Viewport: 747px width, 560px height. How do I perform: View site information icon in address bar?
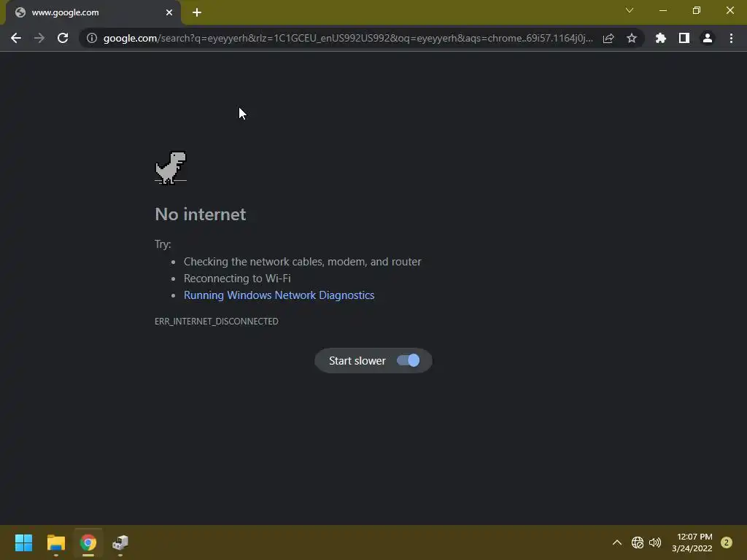pos(92,38)
